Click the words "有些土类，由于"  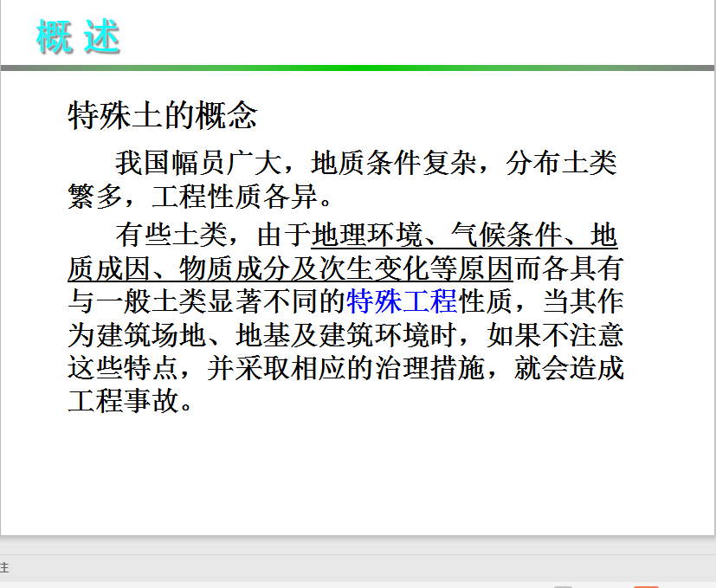click(x=213, y=235)
